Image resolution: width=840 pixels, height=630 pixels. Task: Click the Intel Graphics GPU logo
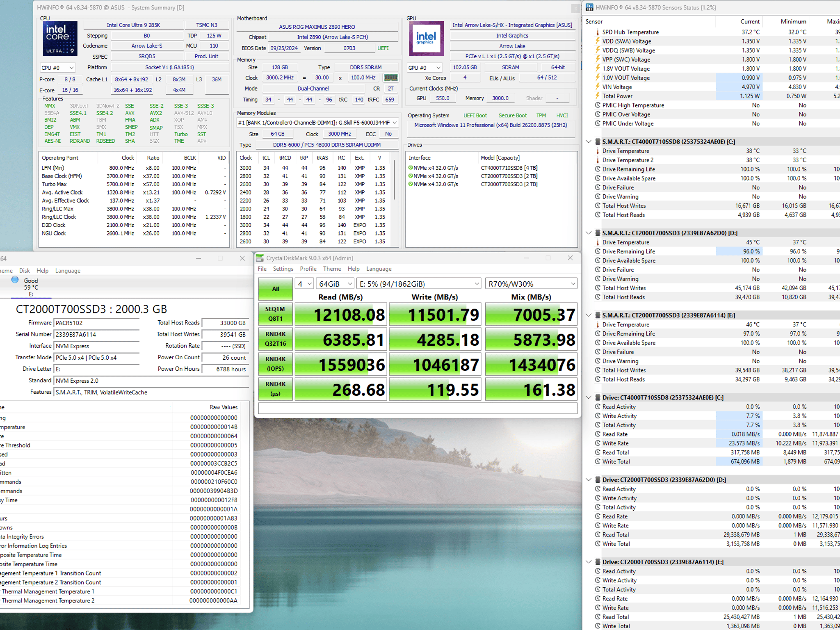click(426, 38)
